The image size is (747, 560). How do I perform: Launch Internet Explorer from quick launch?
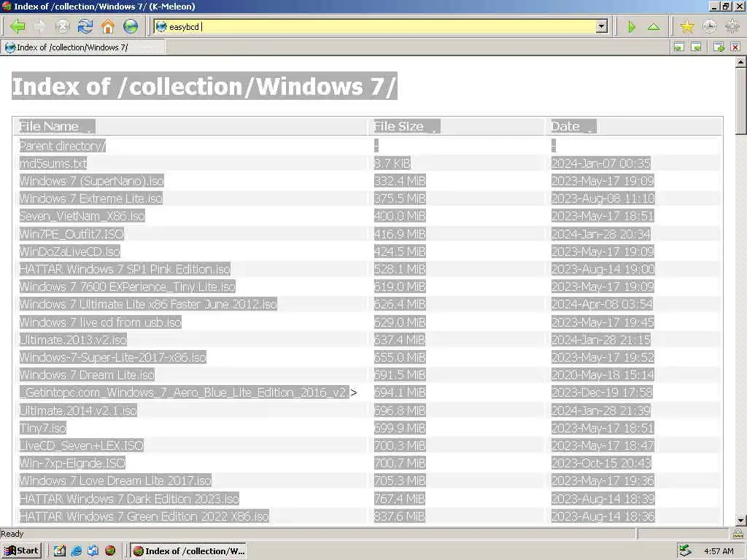click(76, 551)
